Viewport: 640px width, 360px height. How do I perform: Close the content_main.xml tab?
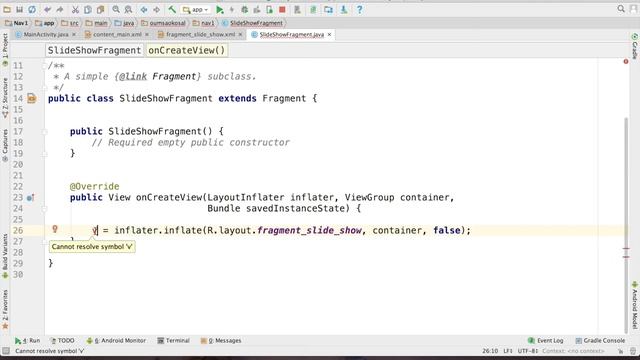click(x=147, y=35)
